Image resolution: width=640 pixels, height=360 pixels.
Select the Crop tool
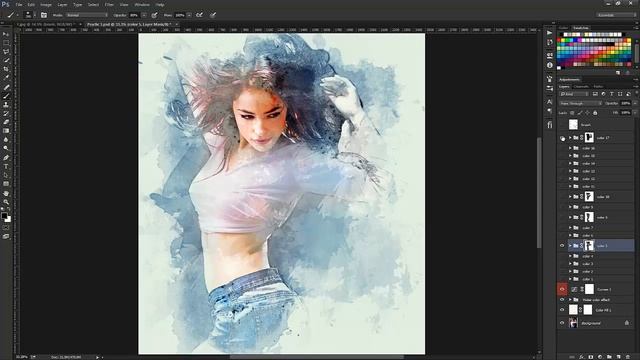[x=6, y=69]
